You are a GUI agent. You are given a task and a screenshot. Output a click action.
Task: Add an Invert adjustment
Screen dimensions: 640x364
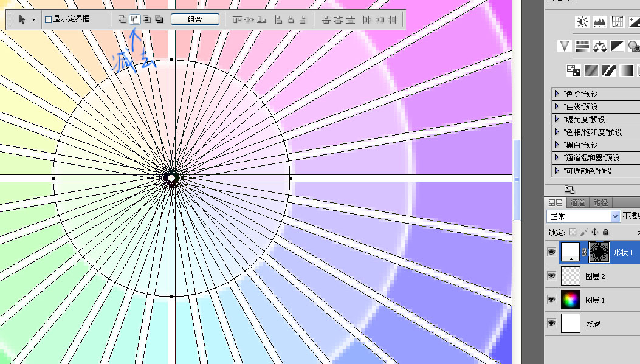coord(574,70)
